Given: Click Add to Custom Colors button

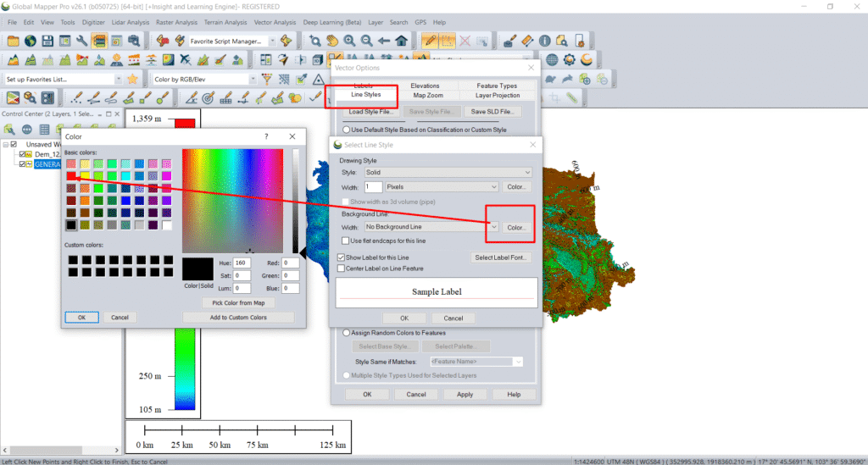Looking at the screenshot, I should (238, 318).
